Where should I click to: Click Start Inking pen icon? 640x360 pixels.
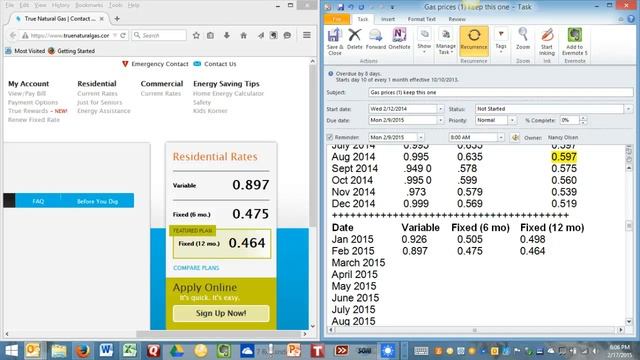coord(547,42)
